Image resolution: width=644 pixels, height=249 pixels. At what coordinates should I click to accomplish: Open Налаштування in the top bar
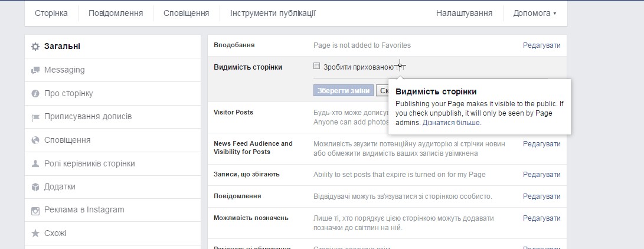point(464,13)
